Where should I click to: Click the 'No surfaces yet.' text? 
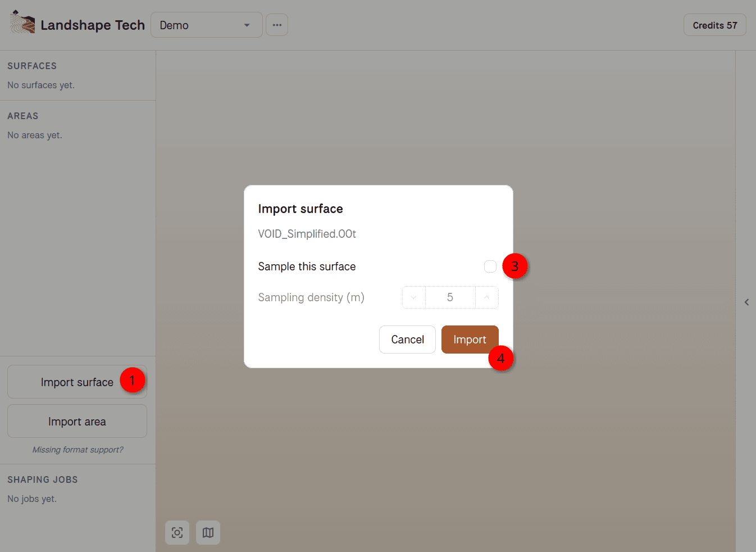(41, 85)
